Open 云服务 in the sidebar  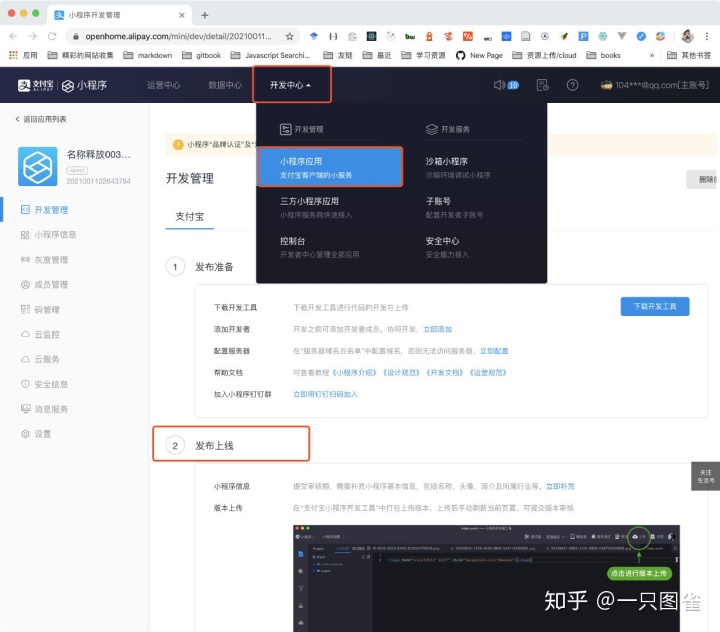[40, 359]
